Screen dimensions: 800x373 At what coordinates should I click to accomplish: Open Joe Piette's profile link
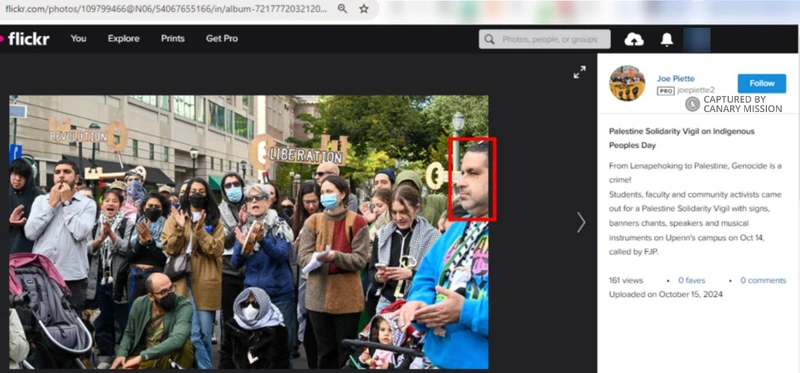tap(676, 79)
